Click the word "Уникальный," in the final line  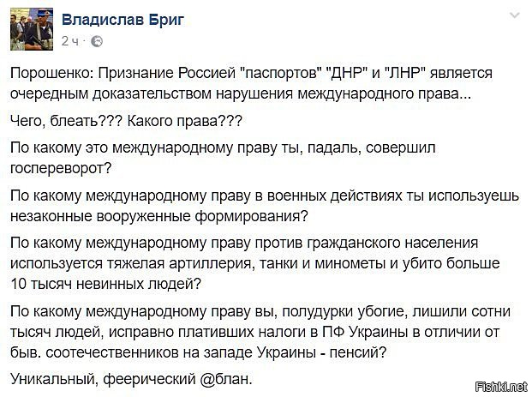54,378
